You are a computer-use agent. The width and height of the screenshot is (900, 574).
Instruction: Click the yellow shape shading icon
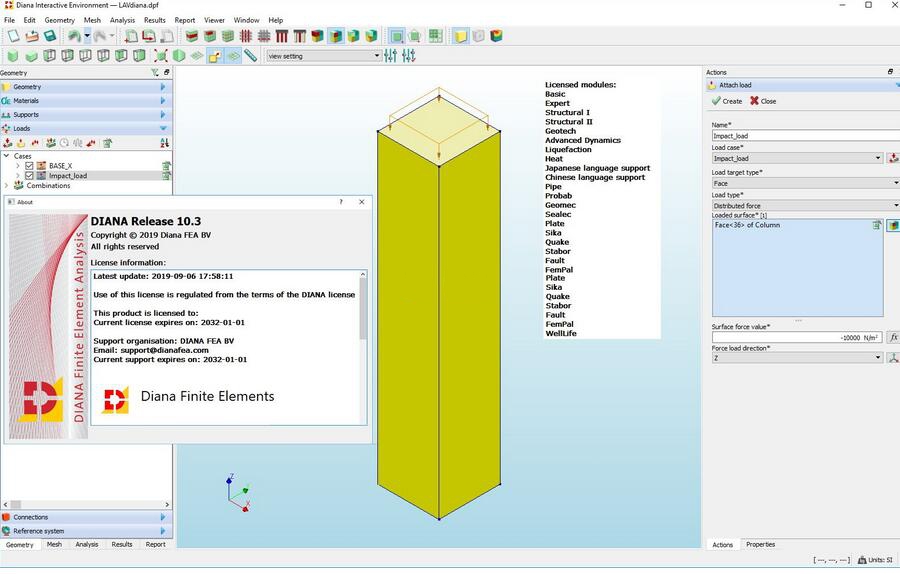click(x=460, y=36)
